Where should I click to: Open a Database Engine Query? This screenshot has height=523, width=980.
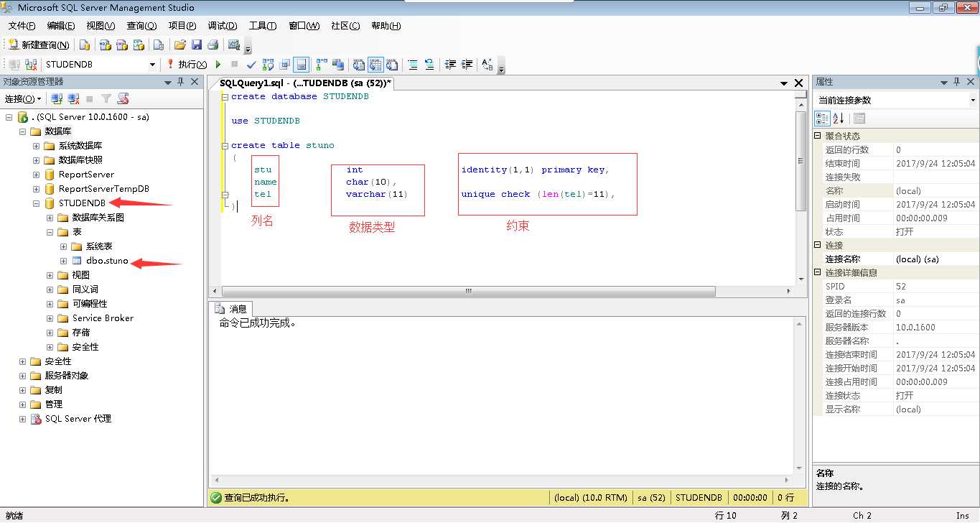85,45
